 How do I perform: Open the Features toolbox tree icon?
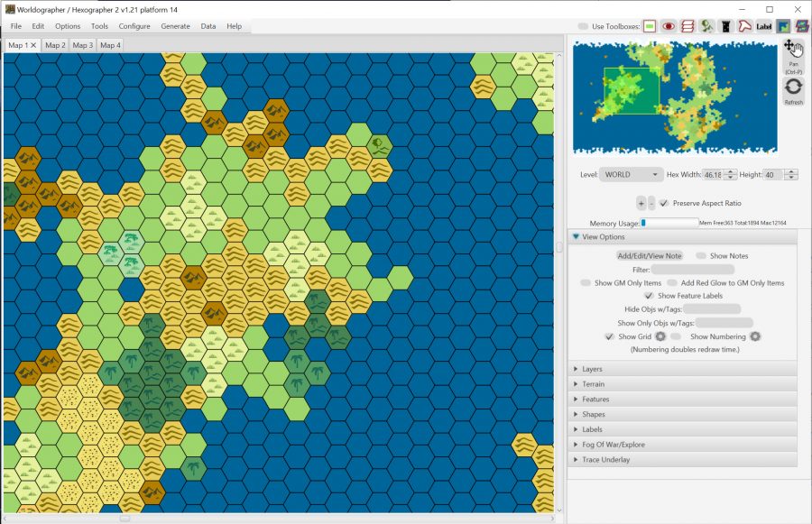[x=706, y=26]
